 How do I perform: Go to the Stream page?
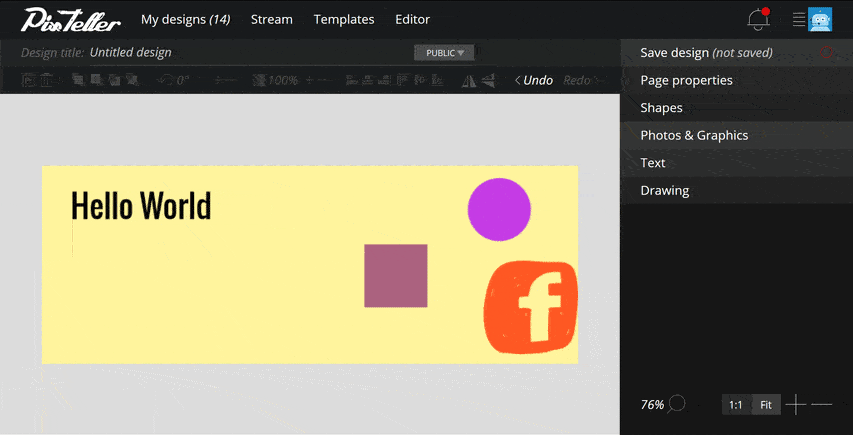click(x=271, y=20)
